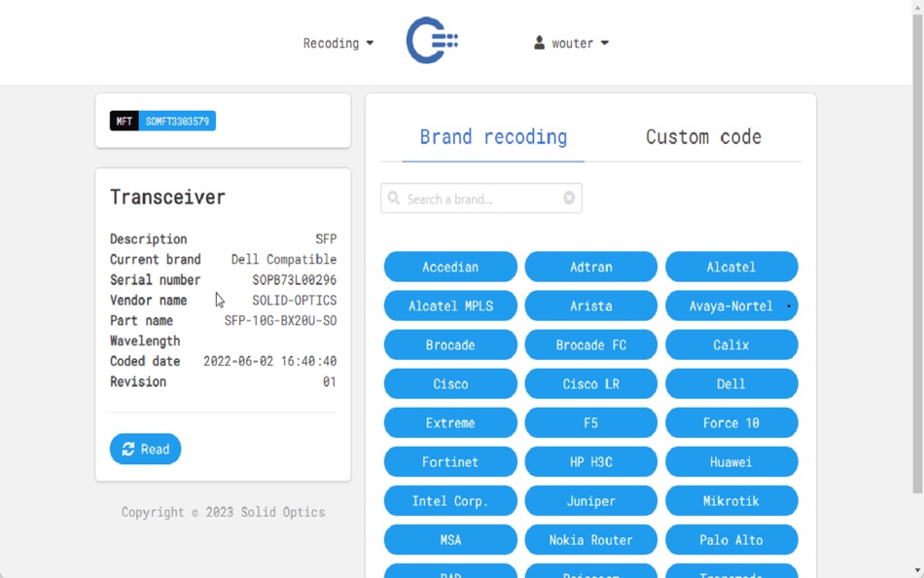924x578 pixels.
Task: Choose the Juniper brand
Action: tap(591, 501)
